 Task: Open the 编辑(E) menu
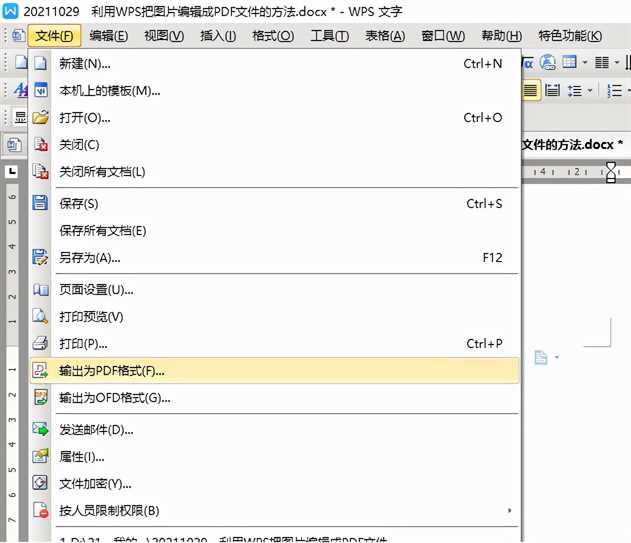(x=108, y=36)
